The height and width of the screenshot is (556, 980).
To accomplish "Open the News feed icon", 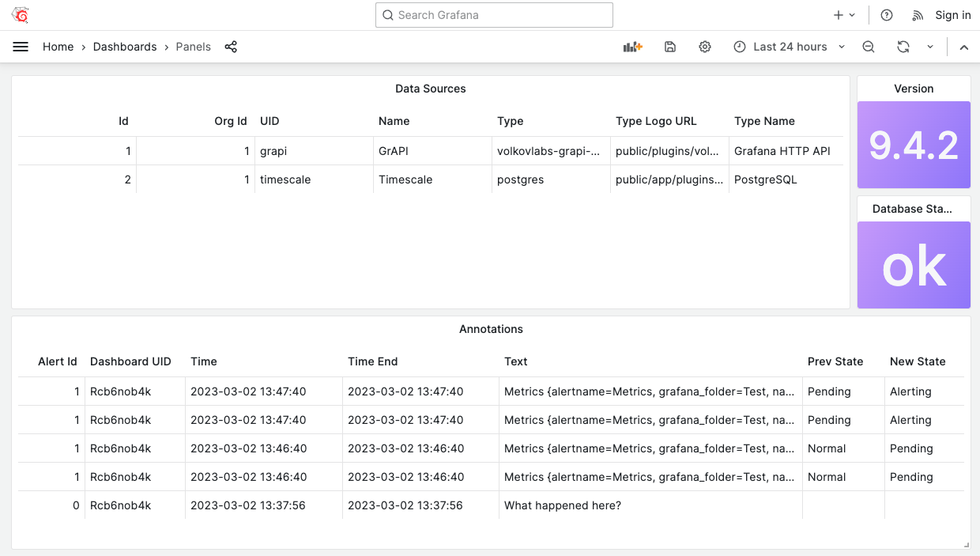I will pyautogui.click(x=918, y=15).
